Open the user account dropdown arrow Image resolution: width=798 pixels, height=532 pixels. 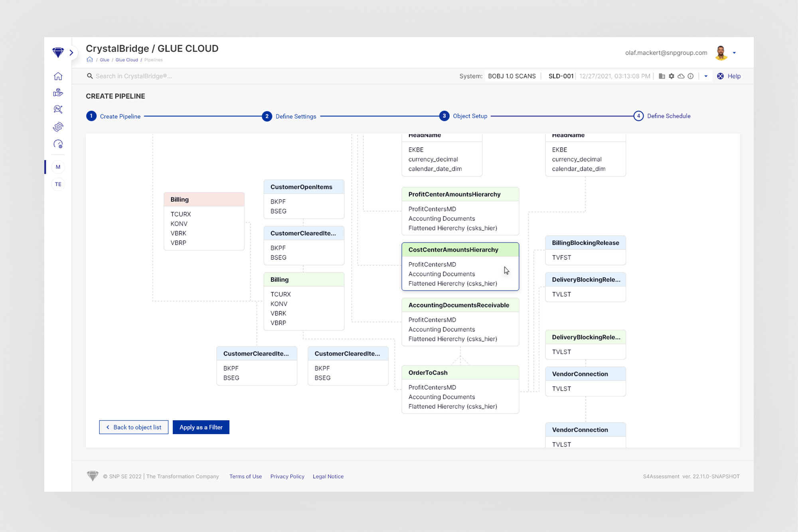[x=734, y=53]
